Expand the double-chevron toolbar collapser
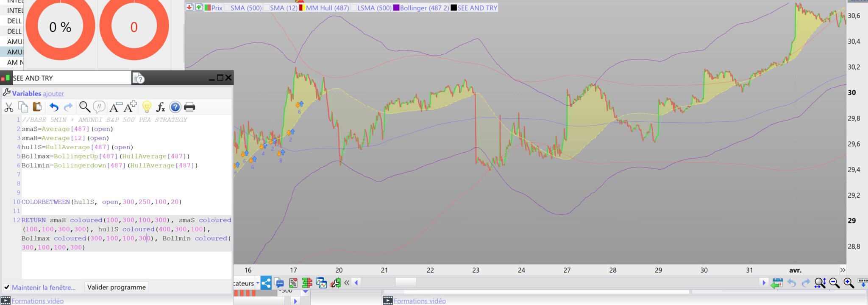The height and width of the screenshot is (305, 868). (x=347, y=283)
